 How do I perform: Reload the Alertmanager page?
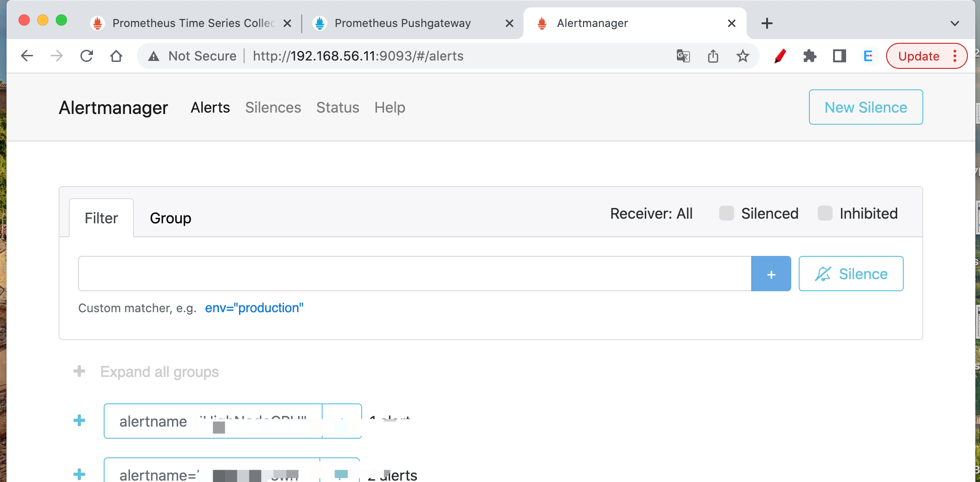(86, 56)
